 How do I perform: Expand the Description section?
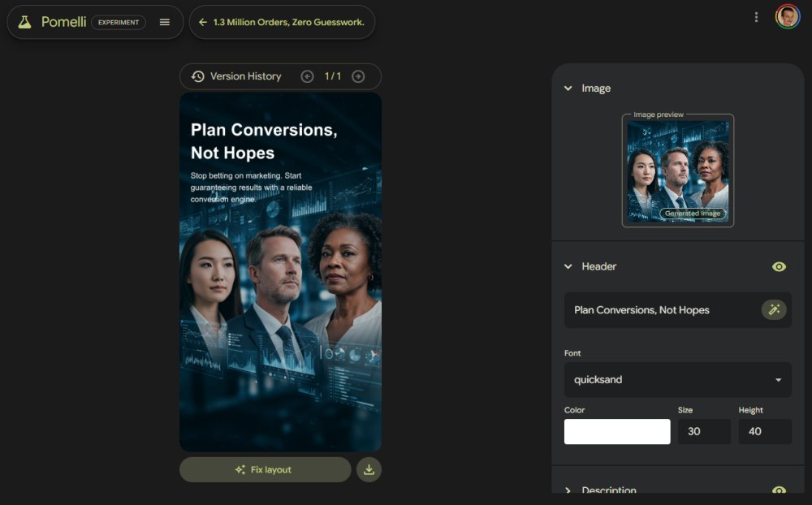568,490
